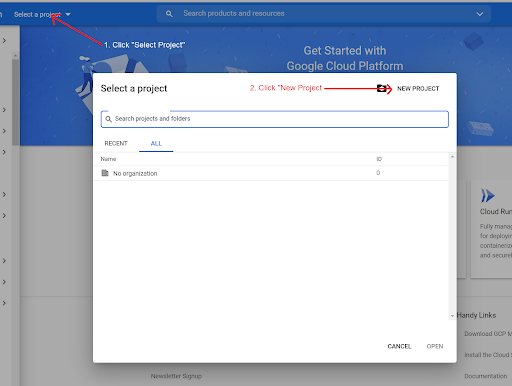Click the search magnifier icon in top bar
The width and height of the screenshot is (512, 386).
click(x=169, y=14)
